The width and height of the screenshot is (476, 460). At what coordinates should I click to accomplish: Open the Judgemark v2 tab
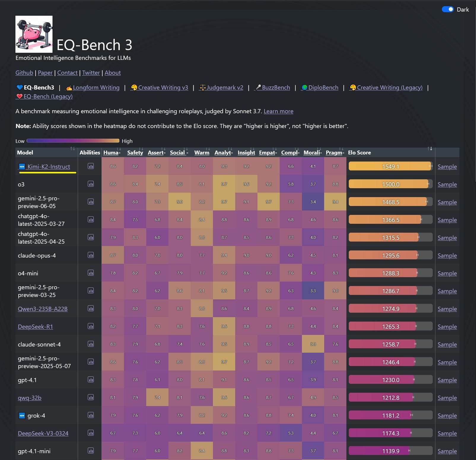click(221, 87)
